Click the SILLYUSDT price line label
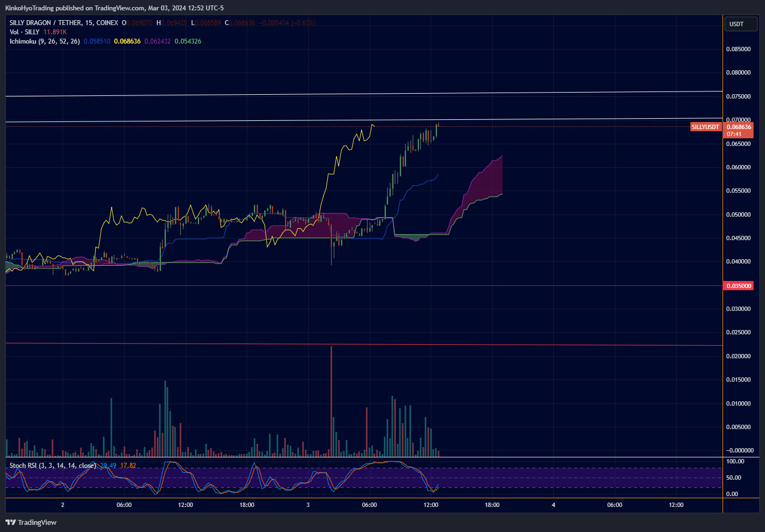The height and width of the screenshot is (532, 765). click(706, 127)
